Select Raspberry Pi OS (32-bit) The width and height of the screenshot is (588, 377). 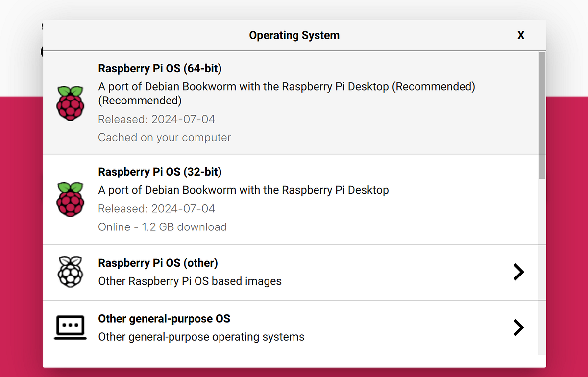tap(294, 199)
